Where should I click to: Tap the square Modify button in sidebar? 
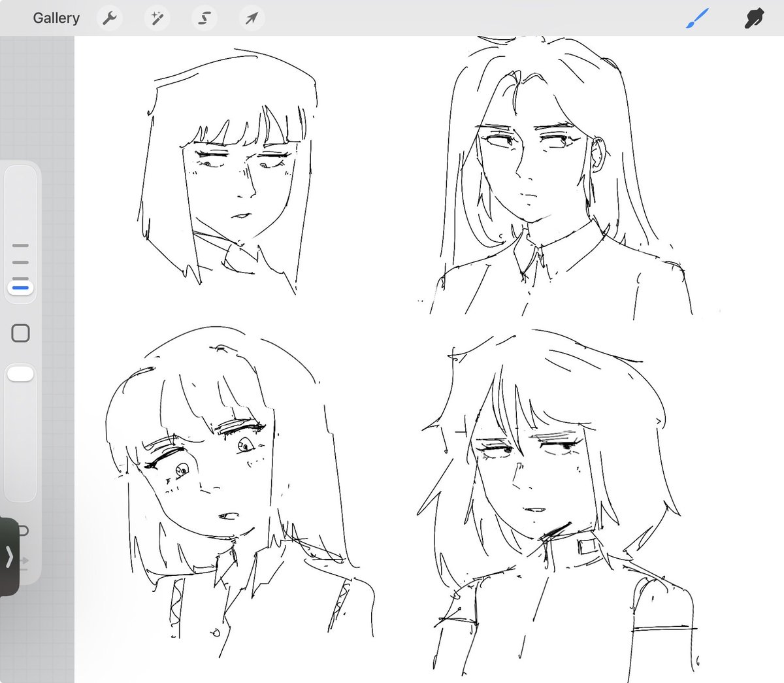[20, 333]
